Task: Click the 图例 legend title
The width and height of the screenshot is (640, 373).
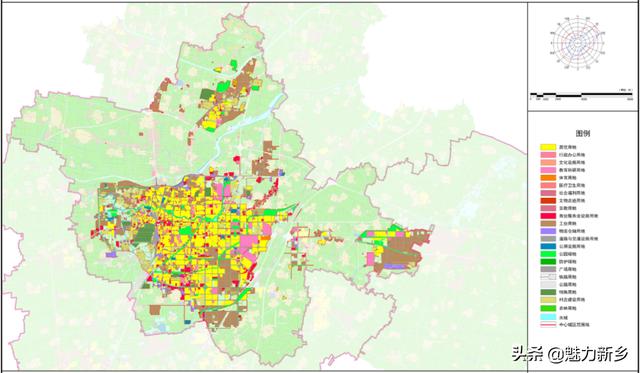Action: (x=582, y=133)
